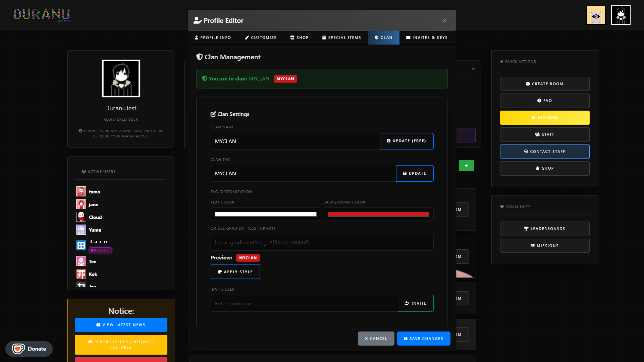Open the Special Items tab
This screenshot has height=362, width=644.
tap(341, 38)
